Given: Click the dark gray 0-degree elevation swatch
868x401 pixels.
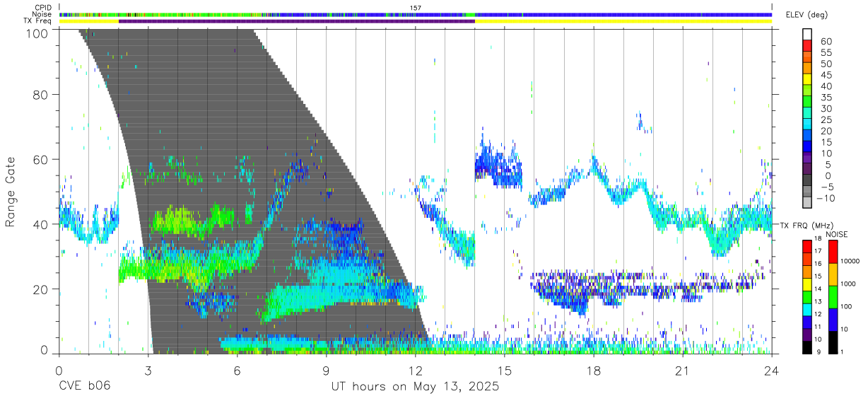Looking at the screenshot, I should tap(807, 180).
